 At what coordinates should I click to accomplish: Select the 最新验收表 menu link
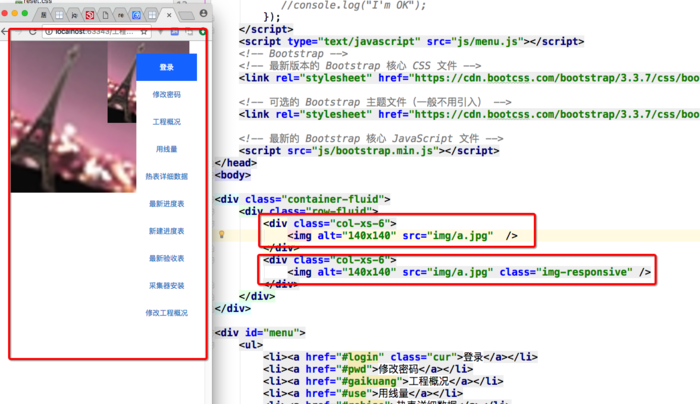pyautogui.click(x=167, y=258)
